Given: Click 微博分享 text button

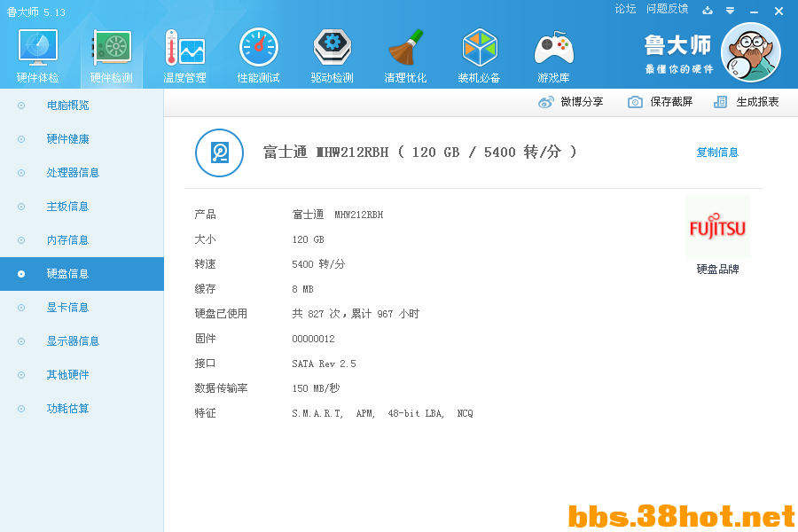Looking at the screenshot, I should 582,102.
